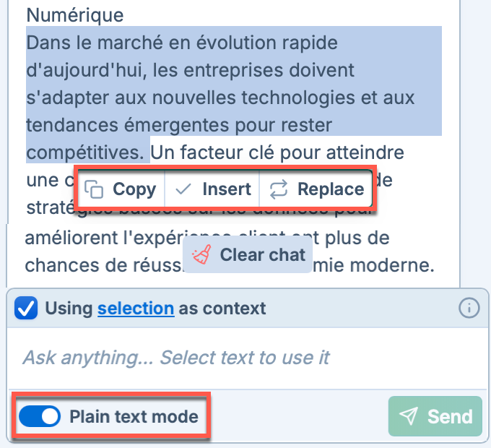Click the "as context" label text

coord(222,309)
